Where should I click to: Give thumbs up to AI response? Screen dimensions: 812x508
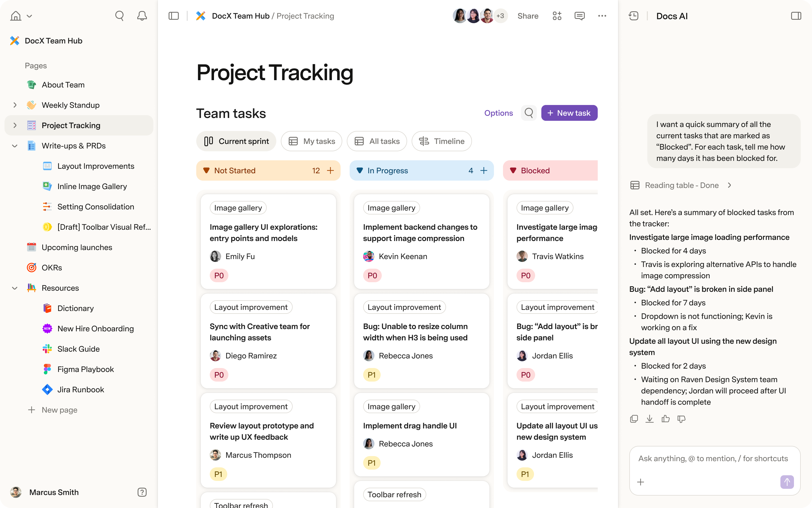[665, 419]
